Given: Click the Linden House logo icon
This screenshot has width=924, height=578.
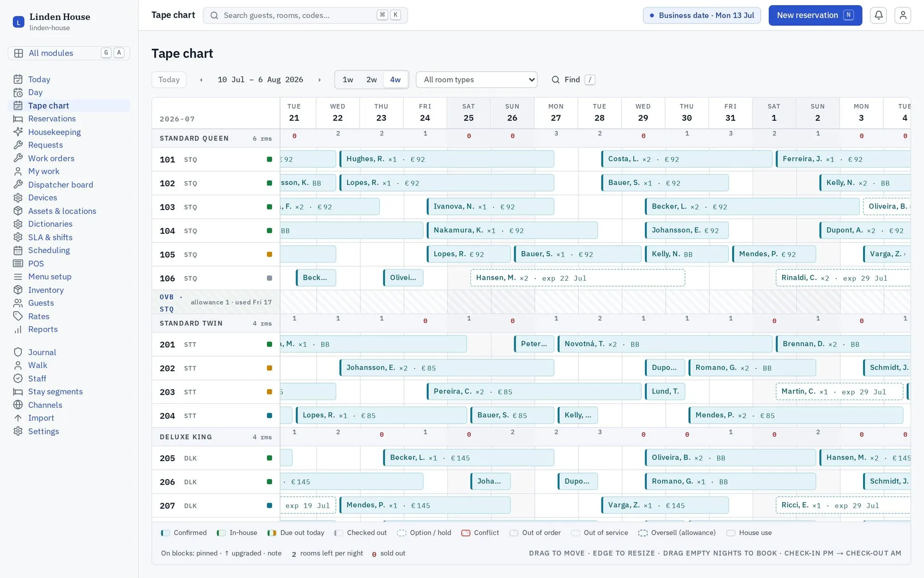Looking at the screenshot, I should [x=18, y=22].
